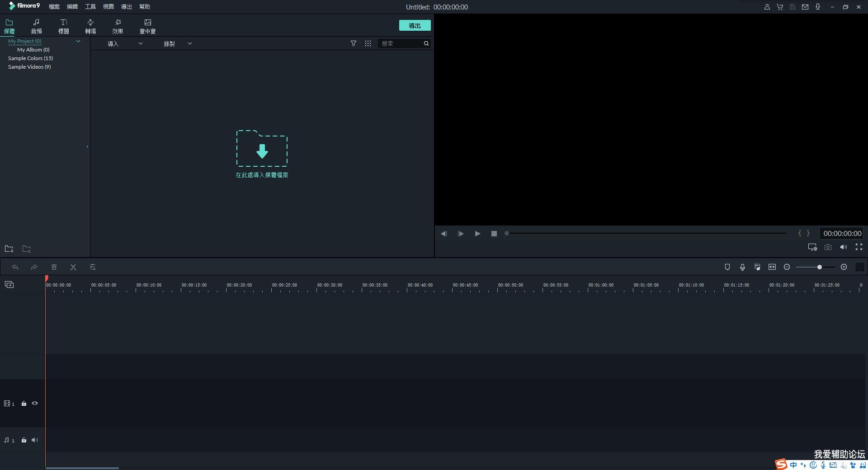Toggle media grid view icon
Screen dimensions: 868x470
(368, 43)
